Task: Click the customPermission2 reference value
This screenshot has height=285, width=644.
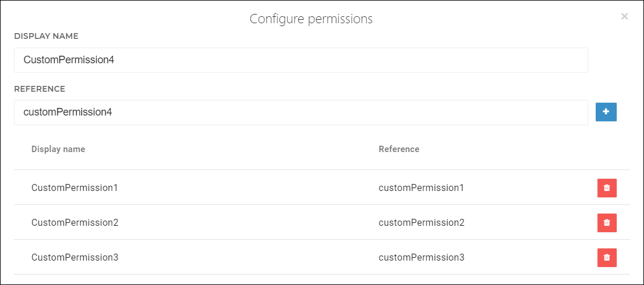Action: tap(421, 223)
